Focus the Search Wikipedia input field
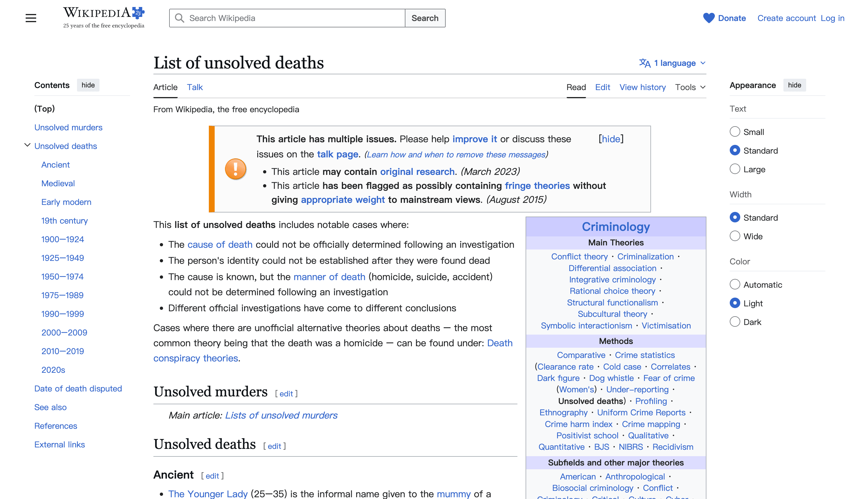Screen dimensions: 868x499 point(287,18)
